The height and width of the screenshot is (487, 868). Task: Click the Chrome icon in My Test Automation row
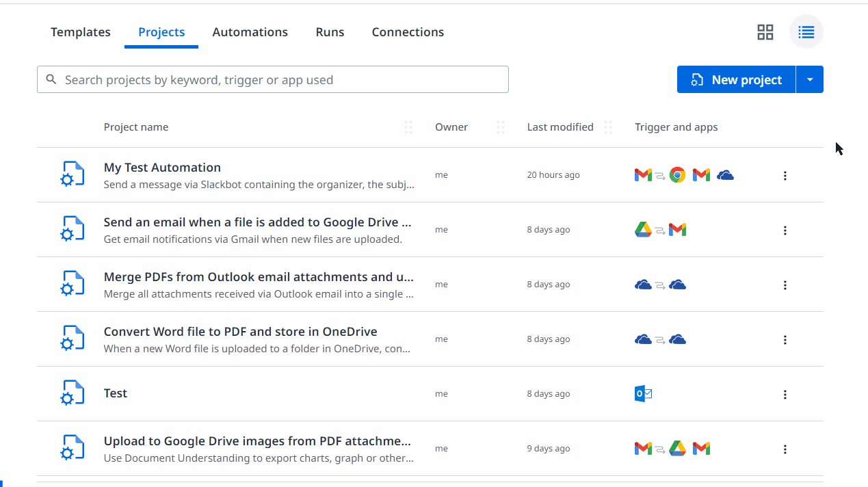click(x=677, y=175)
